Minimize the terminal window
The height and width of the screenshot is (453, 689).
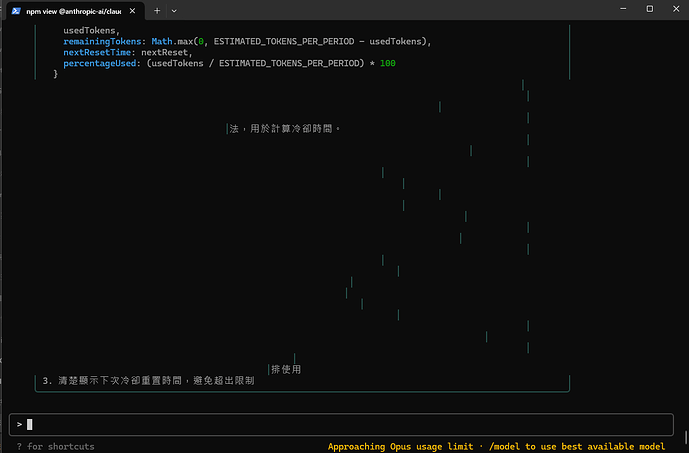click(623, 9)
